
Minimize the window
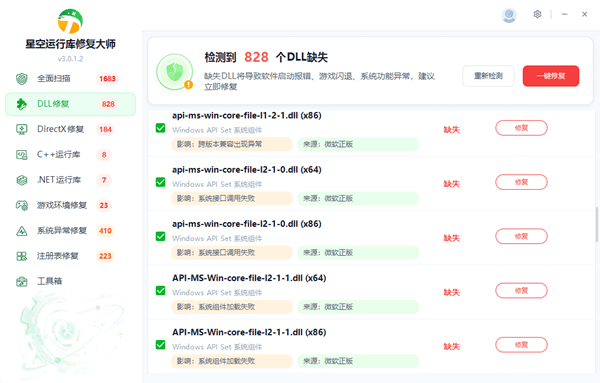564,15
